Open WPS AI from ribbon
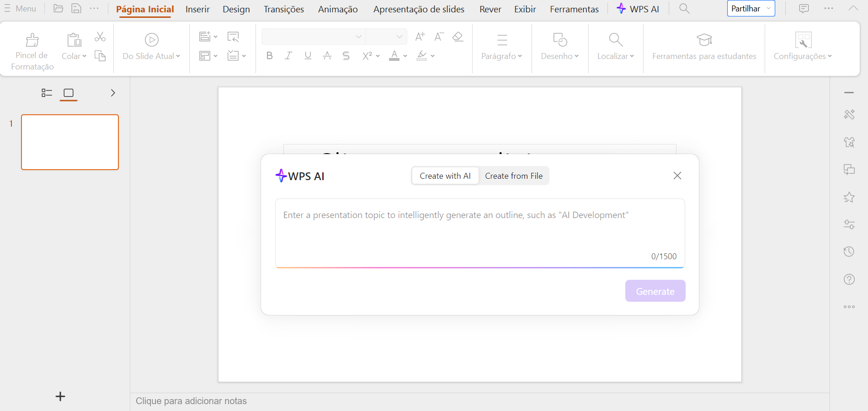This screenshot has width=868, height=411. coord(638,9)
